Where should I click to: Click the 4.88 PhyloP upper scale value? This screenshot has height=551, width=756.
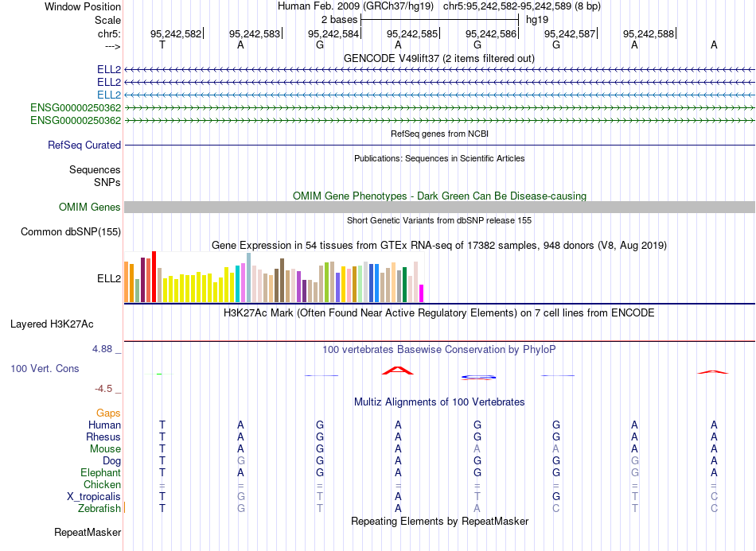[102, 349]
